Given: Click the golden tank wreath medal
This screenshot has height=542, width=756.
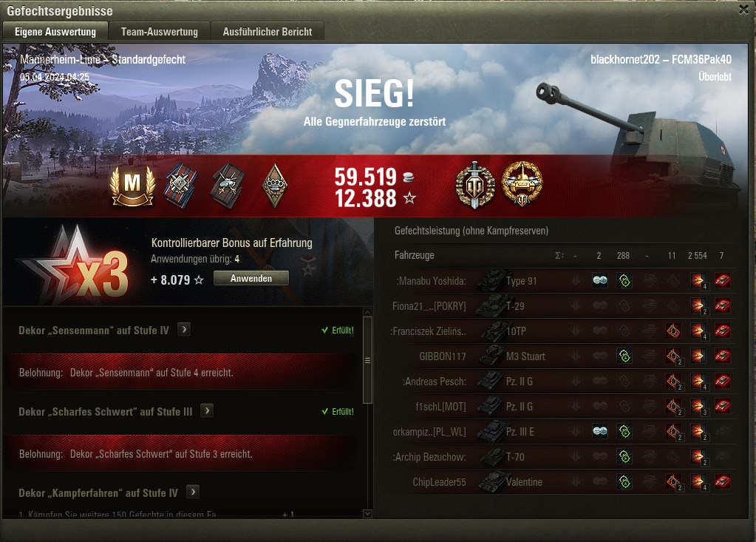Looking at the screenshot, I should [x=522, y=184].
